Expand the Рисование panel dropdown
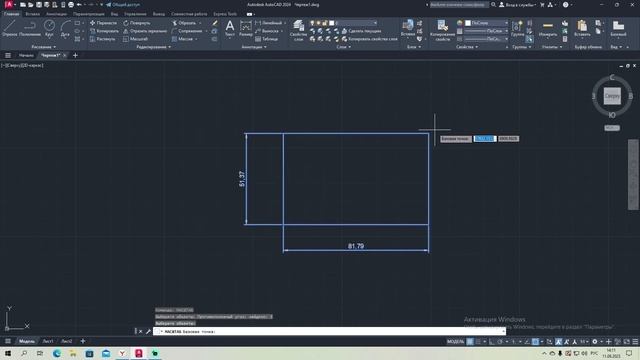 (x=44, y=47)
